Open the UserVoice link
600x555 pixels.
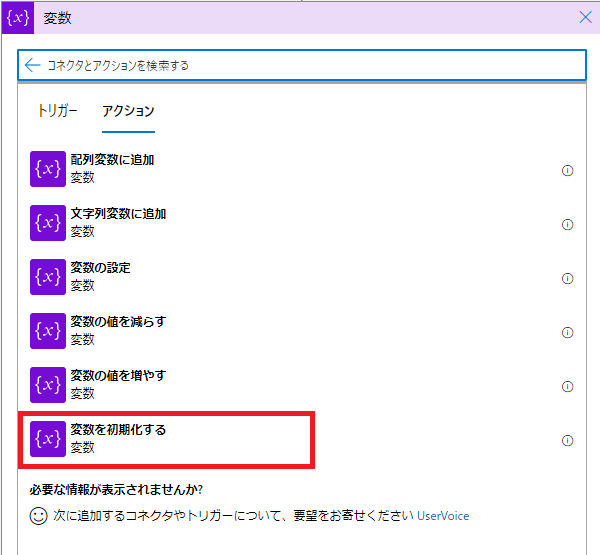coord(443,516)
